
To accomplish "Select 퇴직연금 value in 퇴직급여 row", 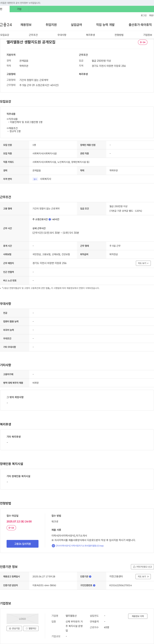I will click(114, 254).
